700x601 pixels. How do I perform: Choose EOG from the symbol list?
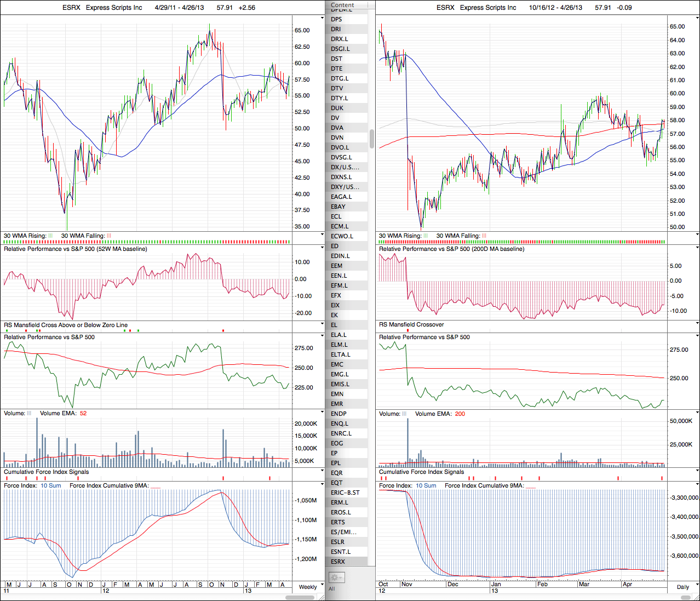pyautogui.click(x=337, y=443)
